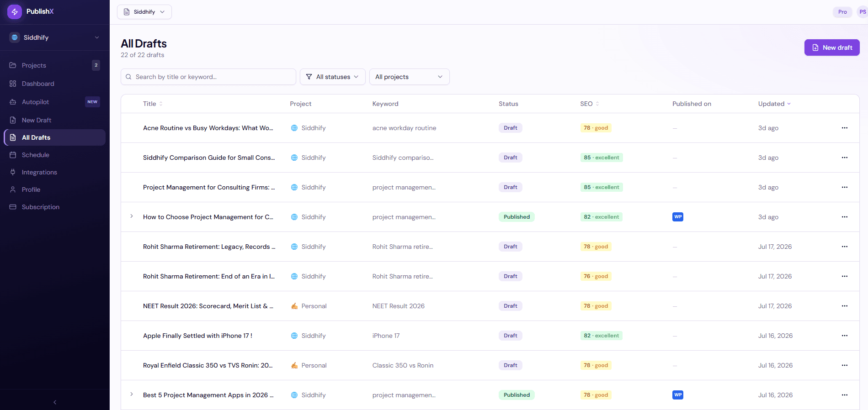Image resolution: width=868 pixels, height=410 pixels.
Task: Click the Siddhify globe icon on iPhone 17 row
Action: pos(294,336)
